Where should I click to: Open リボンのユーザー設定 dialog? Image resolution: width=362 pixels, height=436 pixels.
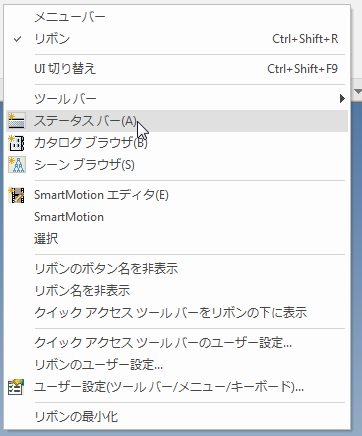pyautogui.click(x=177, y=365)
